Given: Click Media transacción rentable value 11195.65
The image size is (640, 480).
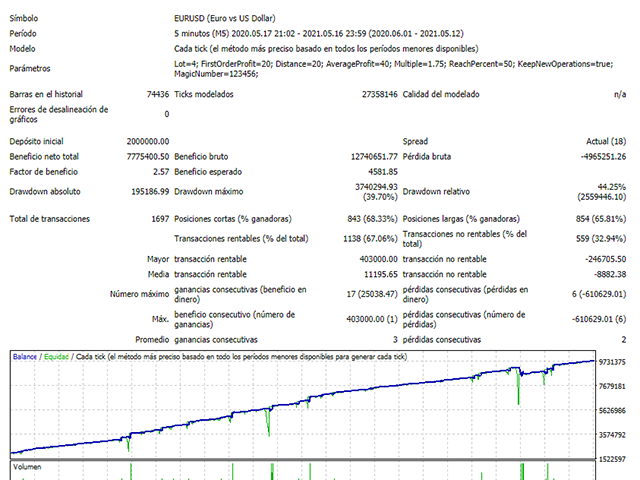Looking at the screenshot, I should [x=380, y=274].
